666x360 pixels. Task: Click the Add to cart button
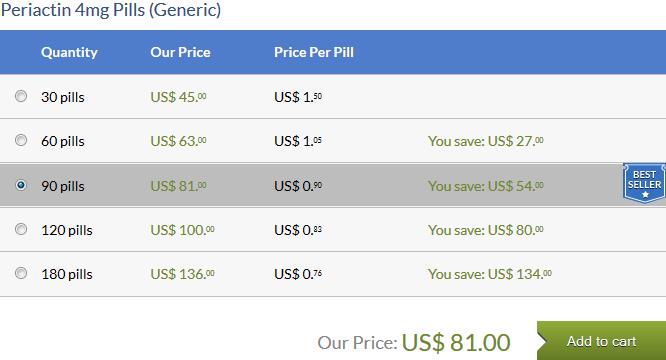[601, 341]
